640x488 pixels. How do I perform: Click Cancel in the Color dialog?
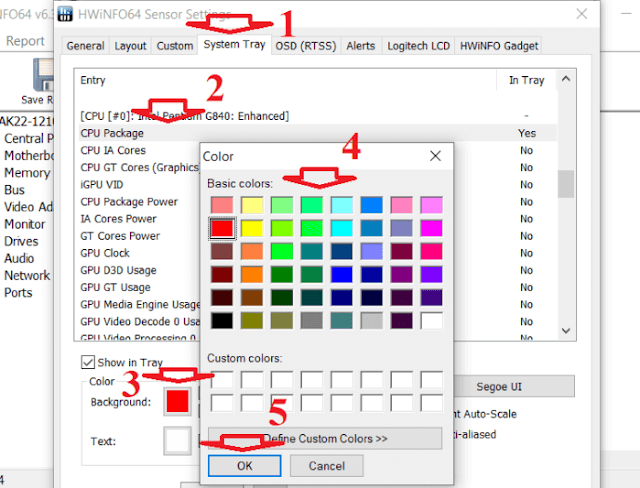click(x=327, y=466)
